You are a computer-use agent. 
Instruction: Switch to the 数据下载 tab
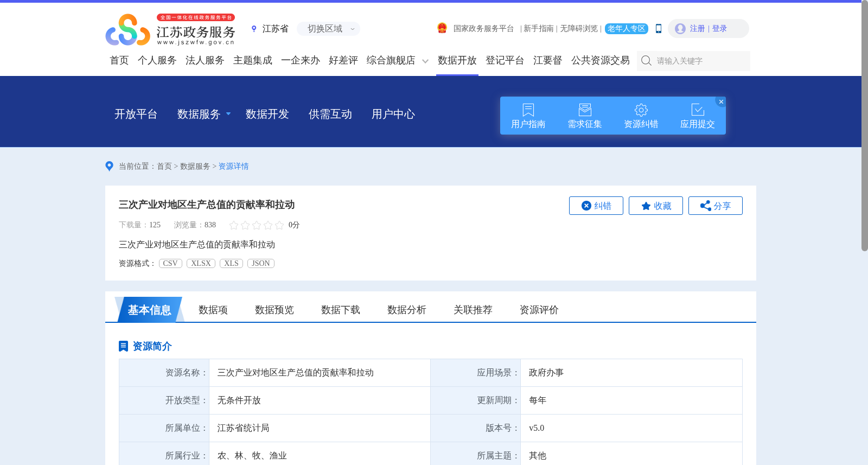341,310
